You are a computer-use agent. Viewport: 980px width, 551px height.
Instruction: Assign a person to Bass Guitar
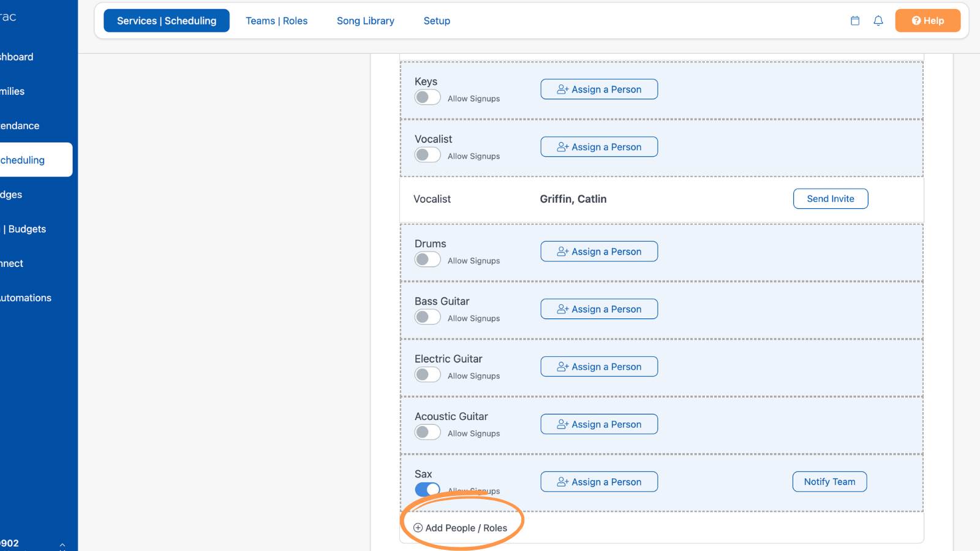[599, 309]
